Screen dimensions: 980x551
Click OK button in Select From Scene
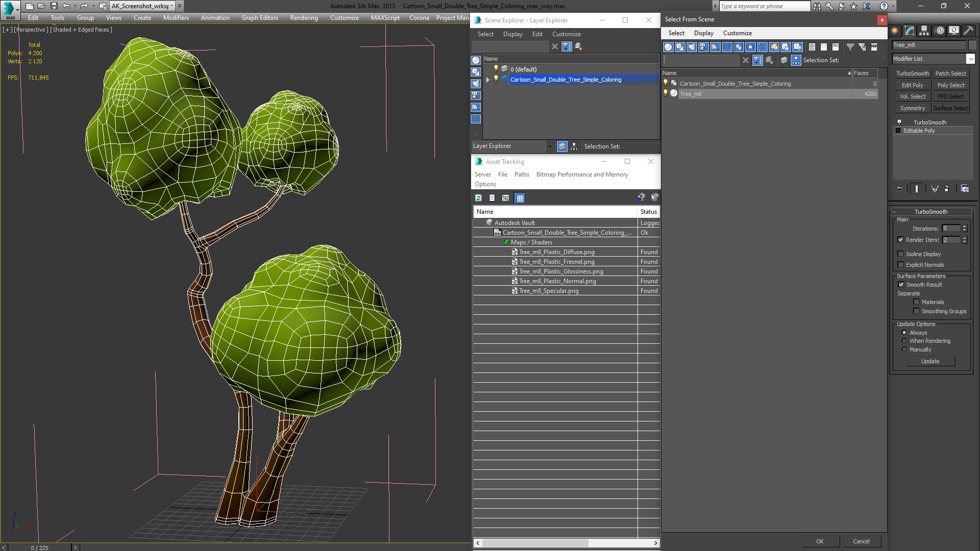[x=820, y=541]
